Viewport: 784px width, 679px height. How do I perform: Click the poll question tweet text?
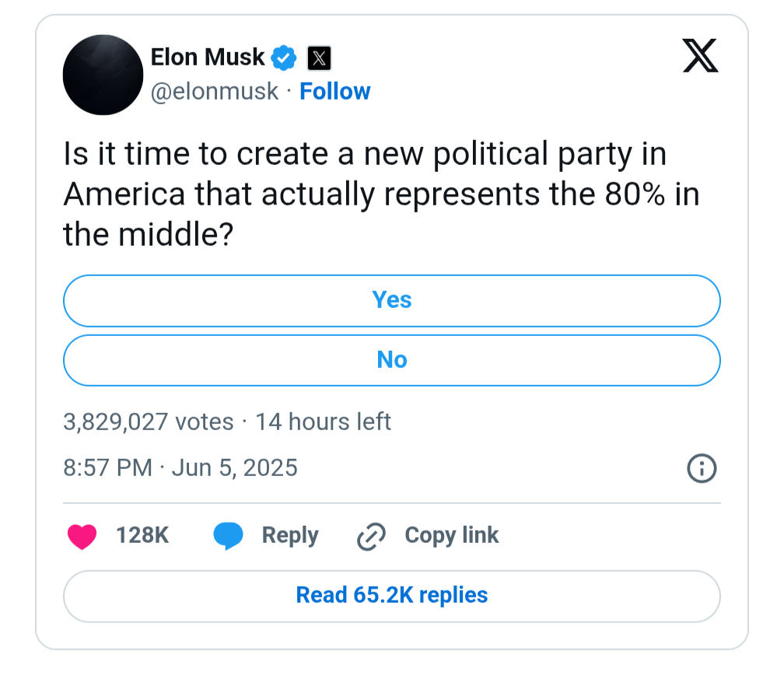(x=381, y=194)
